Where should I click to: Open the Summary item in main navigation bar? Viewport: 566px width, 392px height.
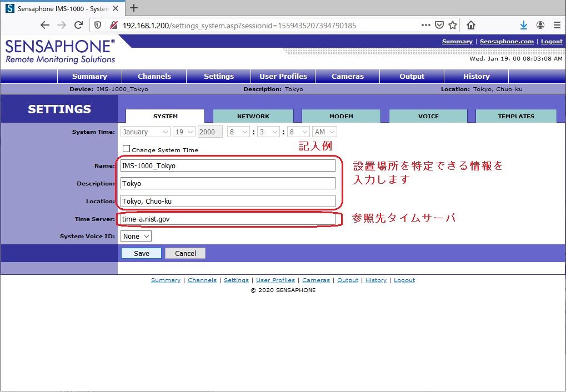89,76
